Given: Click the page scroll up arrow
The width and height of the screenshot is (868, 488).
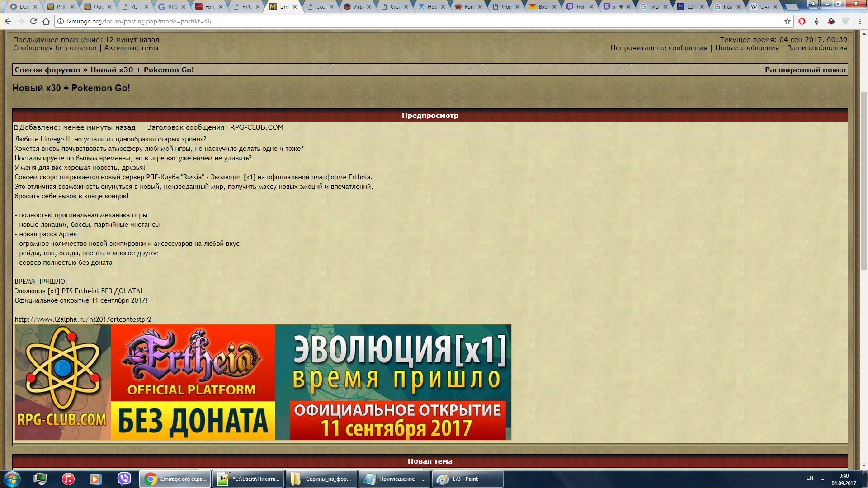Looking at the screenshot, I should [x=863, y=33].
